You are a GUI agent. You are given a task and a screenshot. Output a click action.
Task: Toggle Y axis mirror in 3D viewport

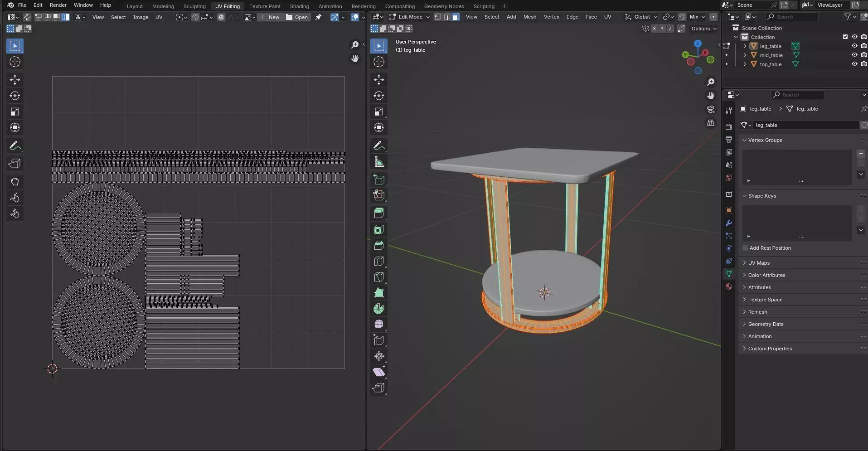pos(662,29)
